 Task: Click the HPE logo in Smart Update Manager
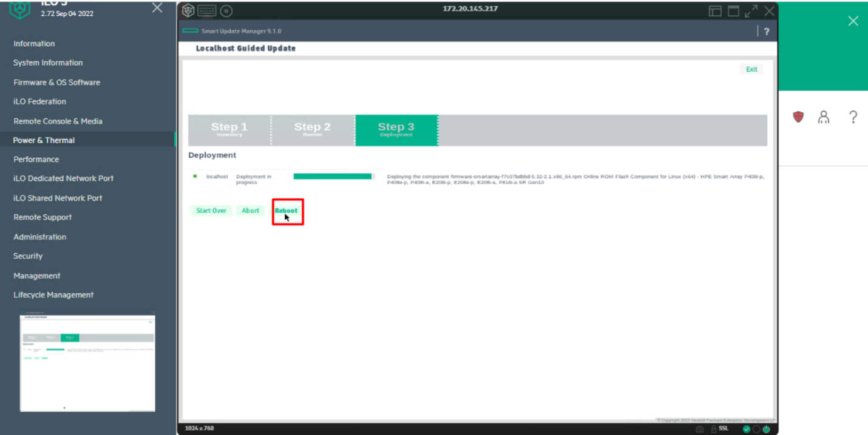pyautogui.click(x=191, y=31)
